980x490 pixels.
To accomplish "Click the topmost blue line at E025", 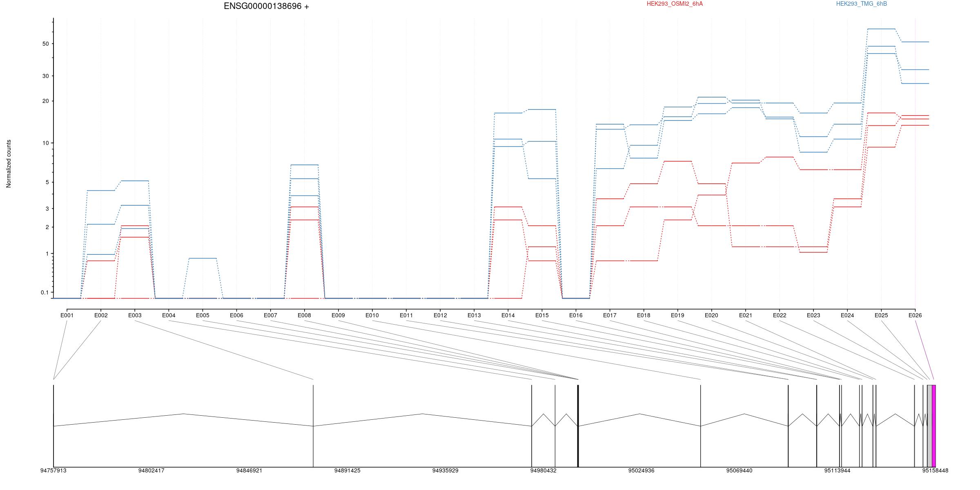I will click(x=881, y=29).
